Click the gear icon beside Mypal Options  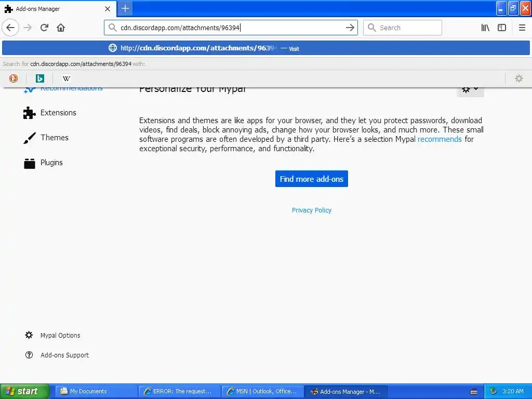click(29, 335)
